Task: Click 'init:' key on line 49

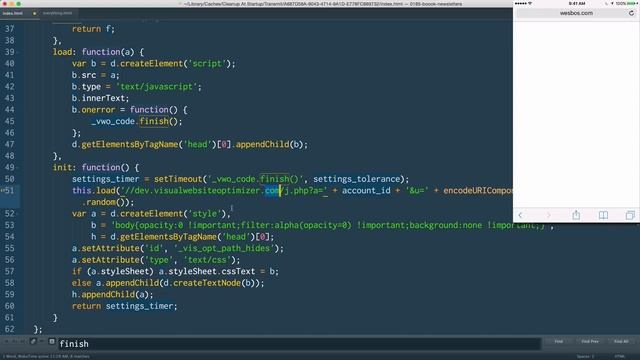Action: click(x=64, y=168)
